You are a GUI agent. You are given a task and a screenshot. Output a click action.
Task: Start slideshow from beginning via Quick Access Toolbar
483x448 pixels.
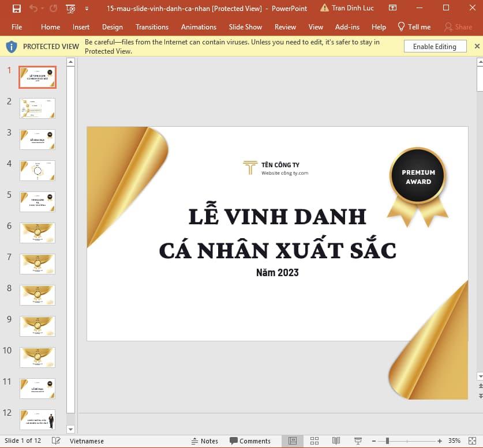pos(70,9)
